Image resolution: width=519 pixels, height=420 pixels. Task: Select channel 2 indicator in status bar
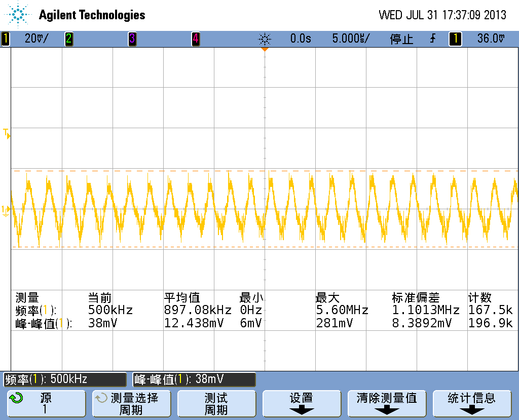tap(69, 39)
